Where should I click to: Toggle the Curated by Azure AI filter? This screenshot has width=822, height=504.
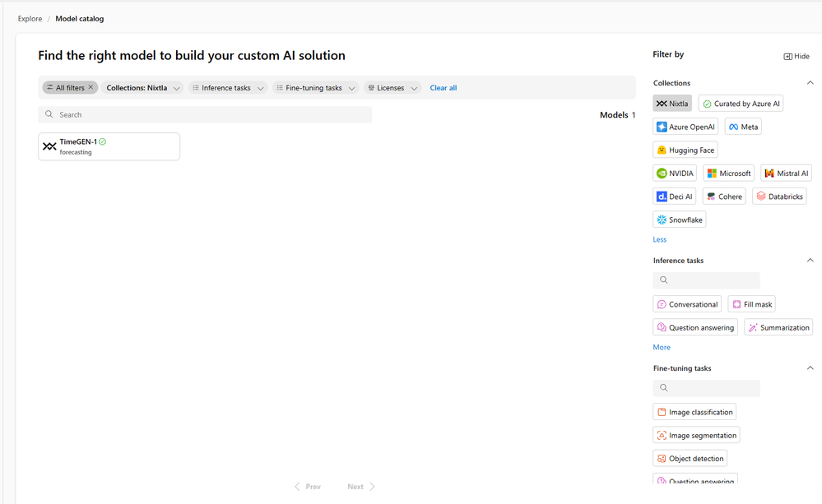click(741, 104)
